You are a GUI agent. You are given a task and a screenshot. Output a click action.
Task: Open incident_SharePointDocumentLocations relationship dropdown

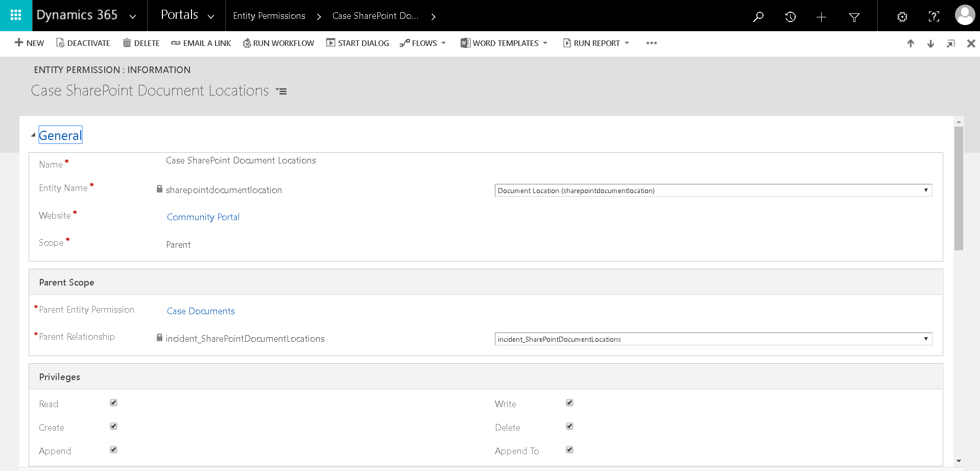[713, 339]
